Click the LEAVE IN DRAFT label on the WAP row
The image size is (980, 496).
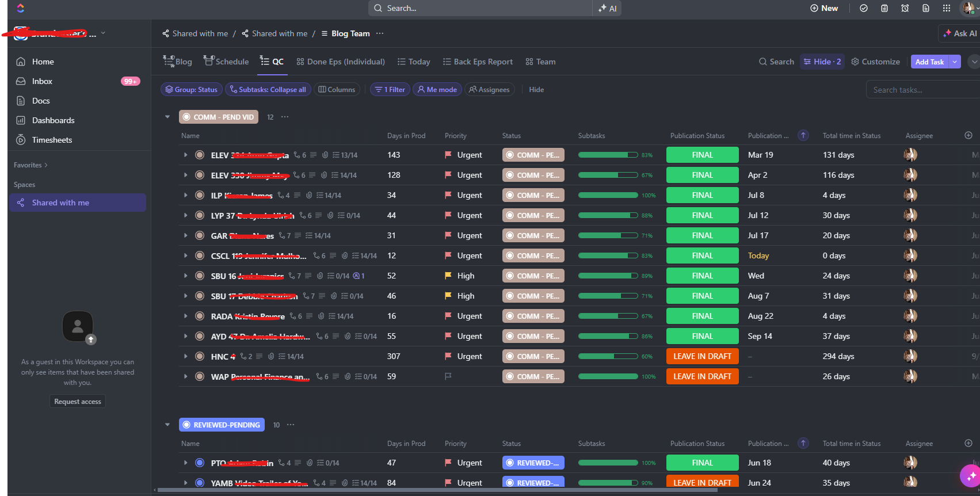pos(702,376)
